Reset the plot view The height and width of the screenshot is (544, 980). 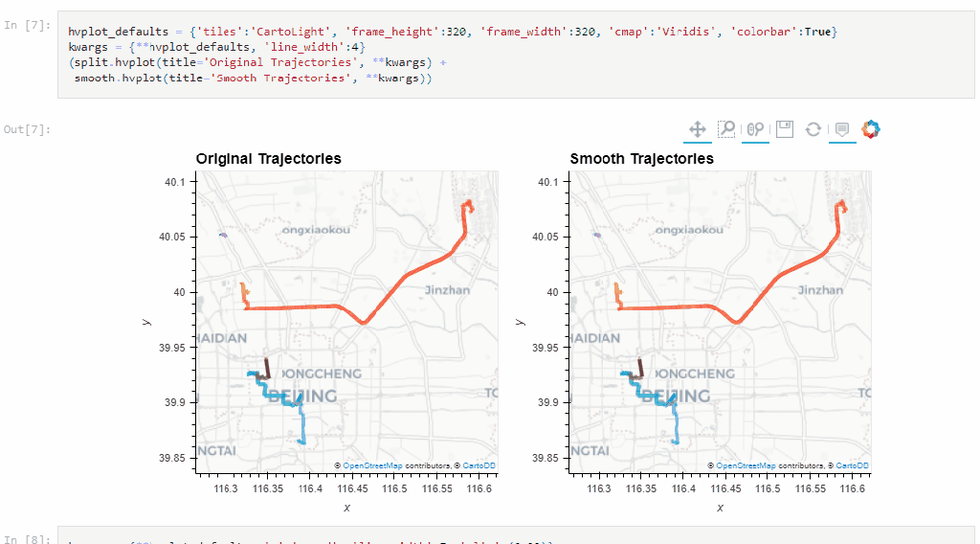(813, 129)
